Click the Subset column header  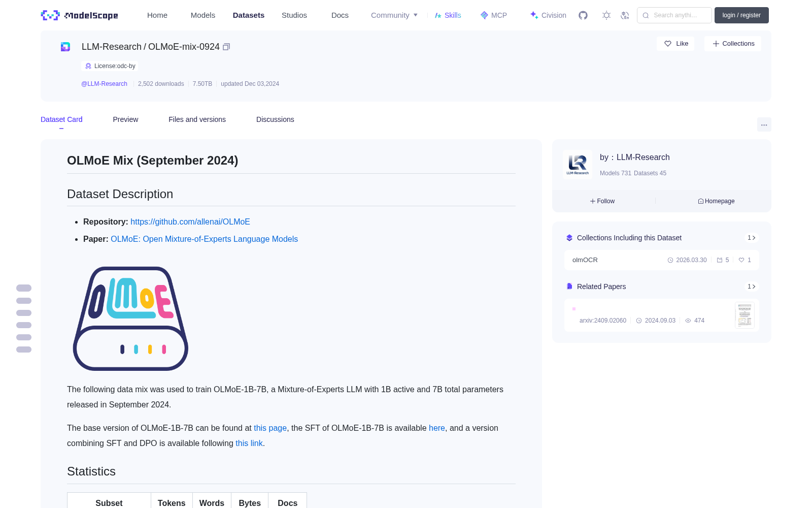pyautogui.click(x=109, y=503)
